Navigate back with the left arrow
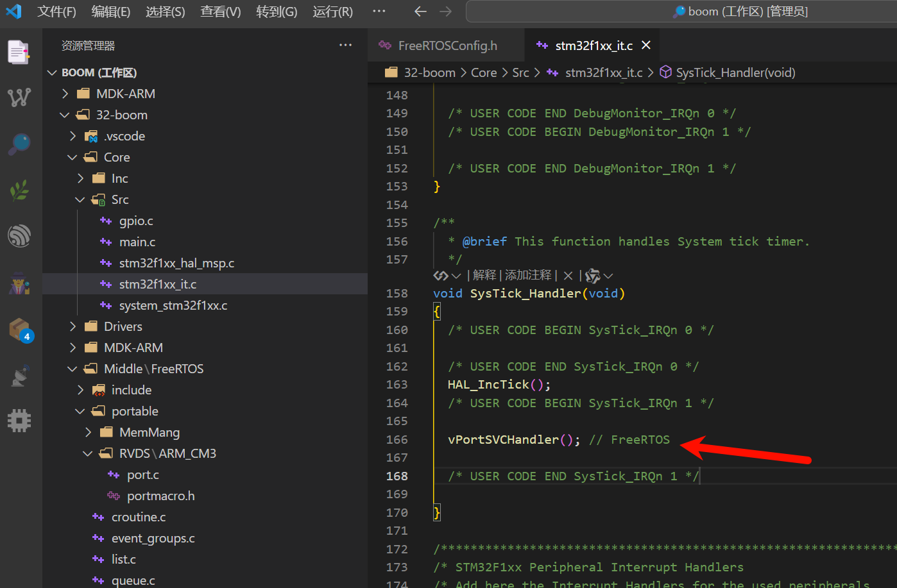The height and width of the screenshot is (588, 897). pos(420,12)
